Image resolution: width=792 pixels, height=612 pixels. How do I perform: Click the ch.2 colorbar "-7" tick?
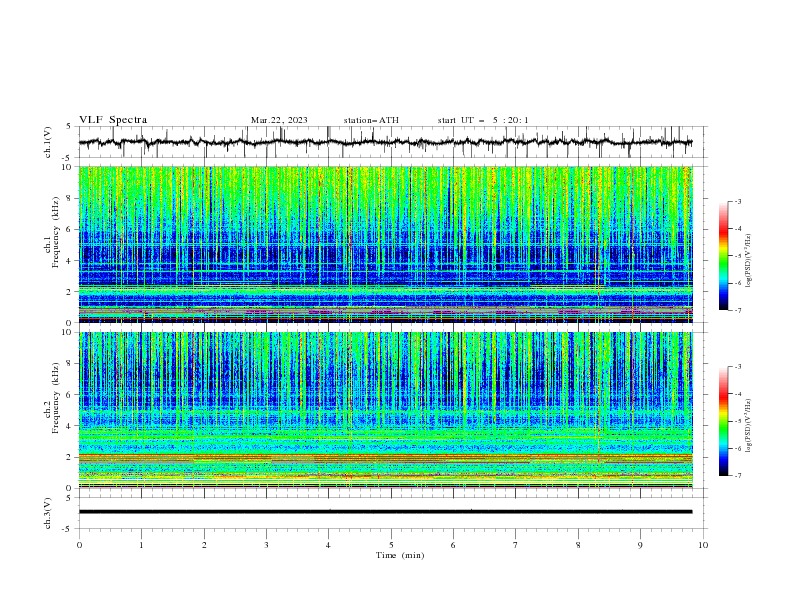[738, 476]
